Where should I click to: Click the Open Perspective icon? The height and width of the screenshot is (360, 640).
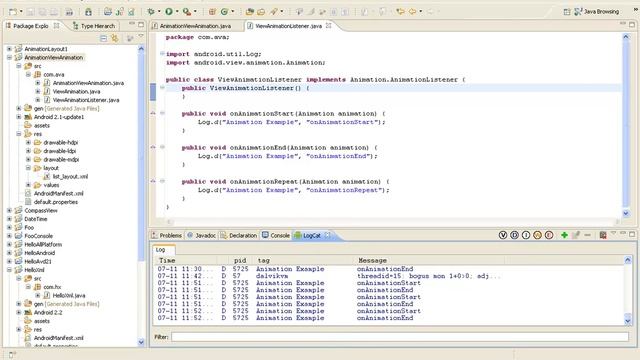click(567, 12)
